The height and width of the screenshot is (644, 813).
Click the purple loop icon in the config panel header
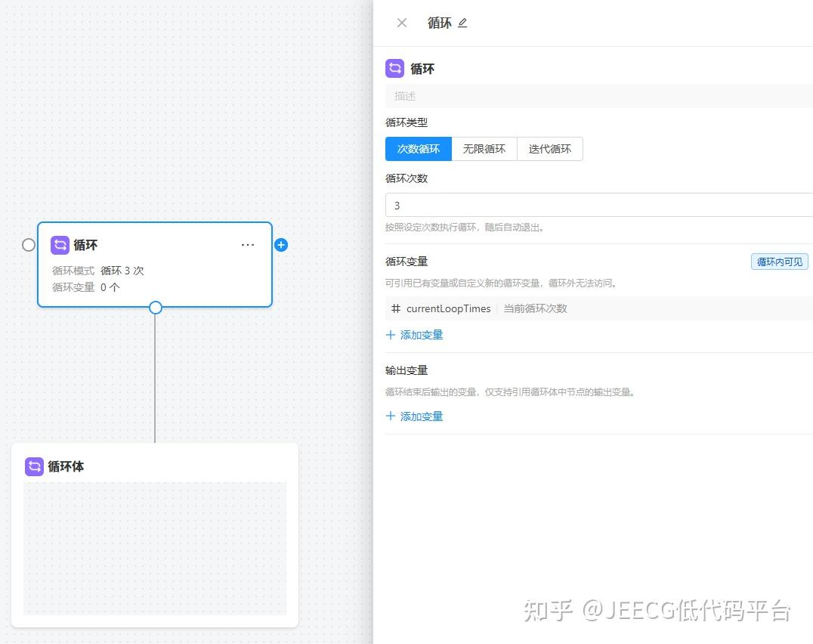click(394, 69)
